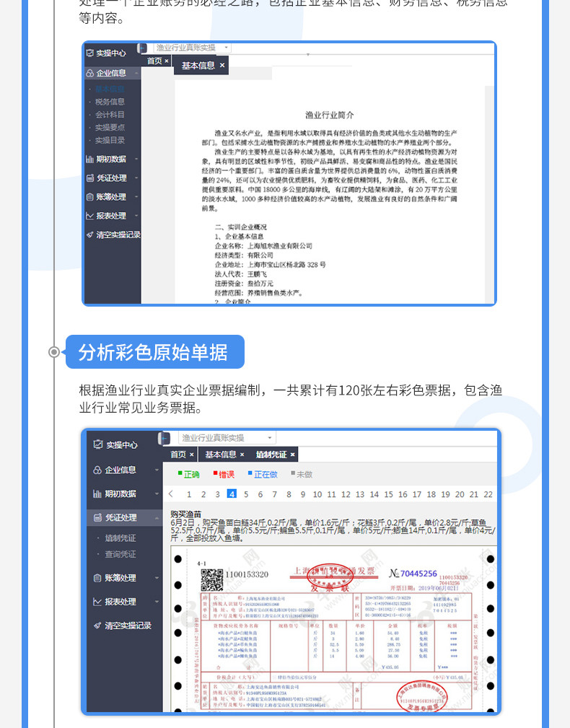Click the green 正确 status legend
Viewport: 570px width, 728px height.
tap(188, 474)
